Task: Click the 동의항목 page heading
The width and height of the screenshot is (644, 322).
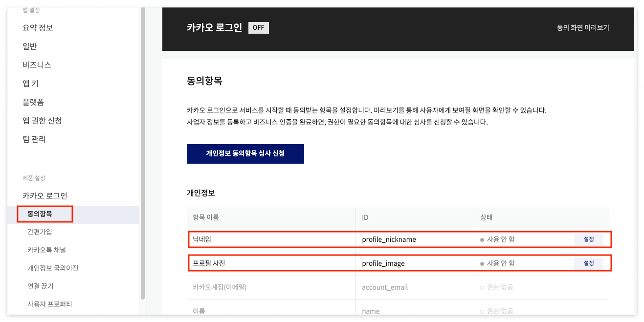Action: click(204, 81)
